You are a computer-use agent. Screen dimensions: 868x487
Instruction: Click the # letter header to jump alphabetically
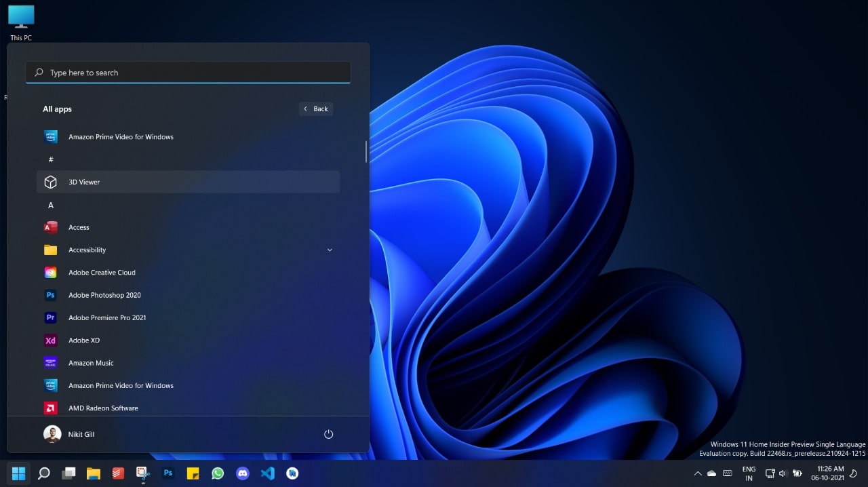pos(51,159)
